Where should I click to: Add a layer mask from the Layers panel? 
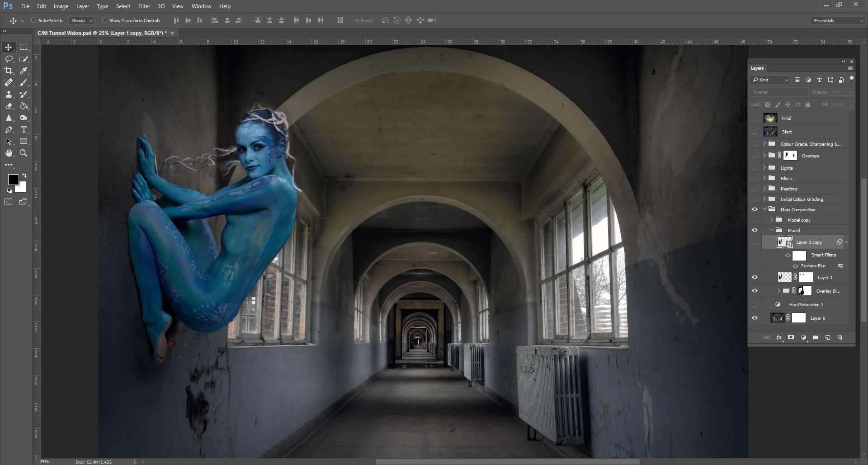click(791, 337)
